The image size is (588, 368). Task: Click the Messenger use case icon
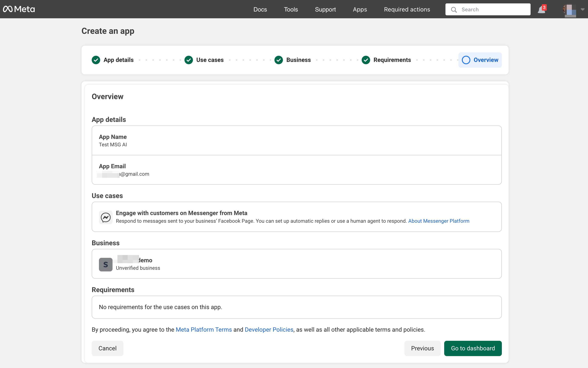pyautogui.click(x=106, y=217)
